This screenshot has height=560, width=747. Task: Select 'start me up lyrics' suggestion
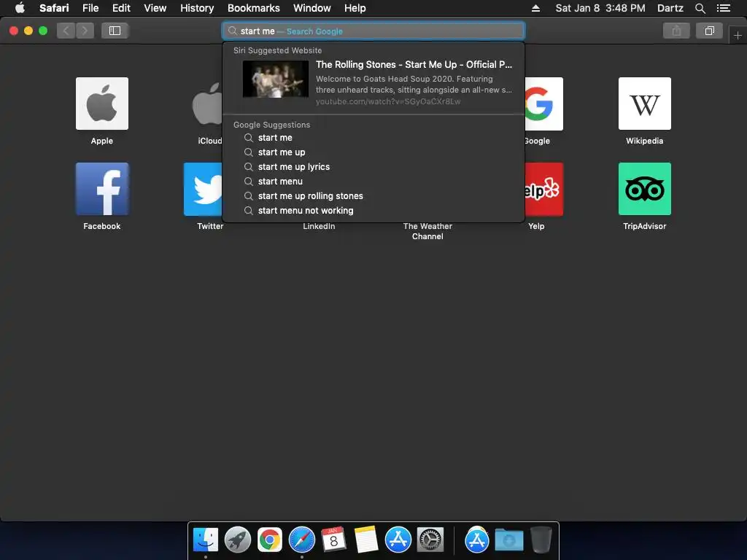(x=373, y=167)
